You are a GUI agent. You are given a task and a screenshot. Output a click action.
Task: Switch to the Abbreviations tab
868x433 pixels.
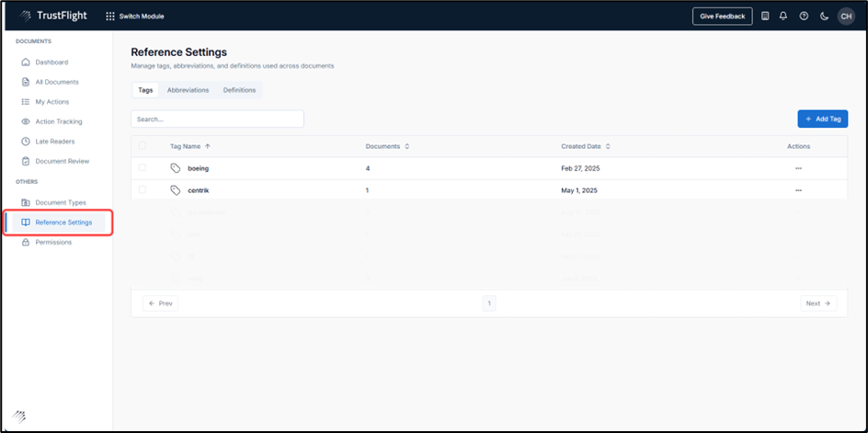tap(188, 90)
